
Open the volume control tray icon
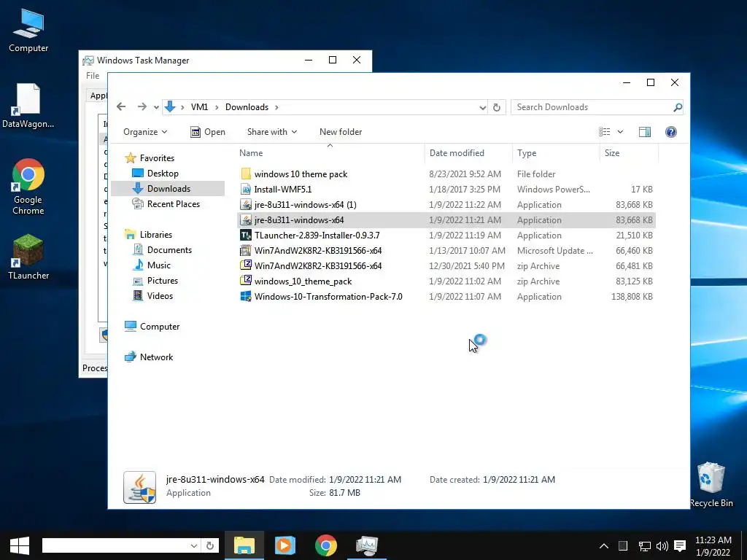click(x=662, y=545)
